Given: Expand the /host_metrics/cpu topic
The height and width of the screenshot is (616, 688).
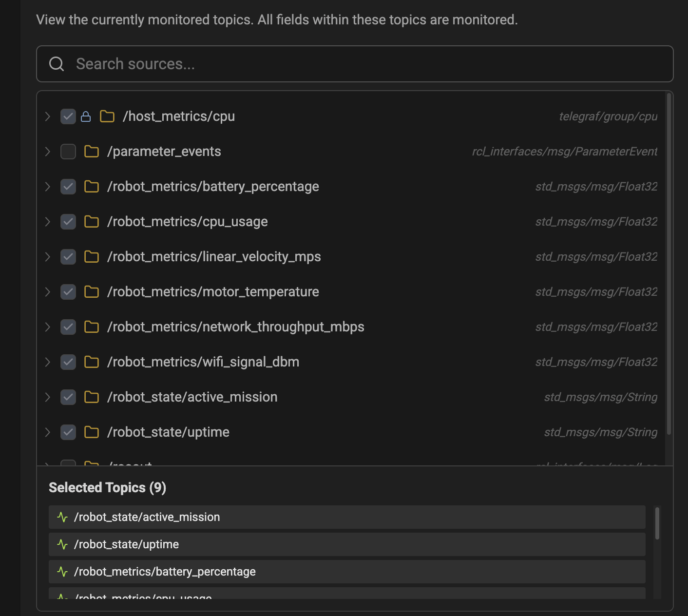Looking at the screenshot, I should 47,116.
